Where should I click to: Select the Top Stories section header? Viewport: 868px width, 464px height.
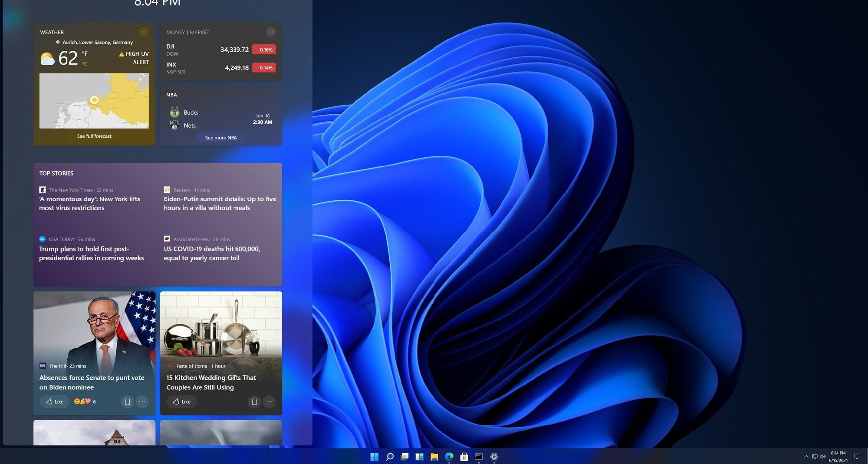(56, 173)
